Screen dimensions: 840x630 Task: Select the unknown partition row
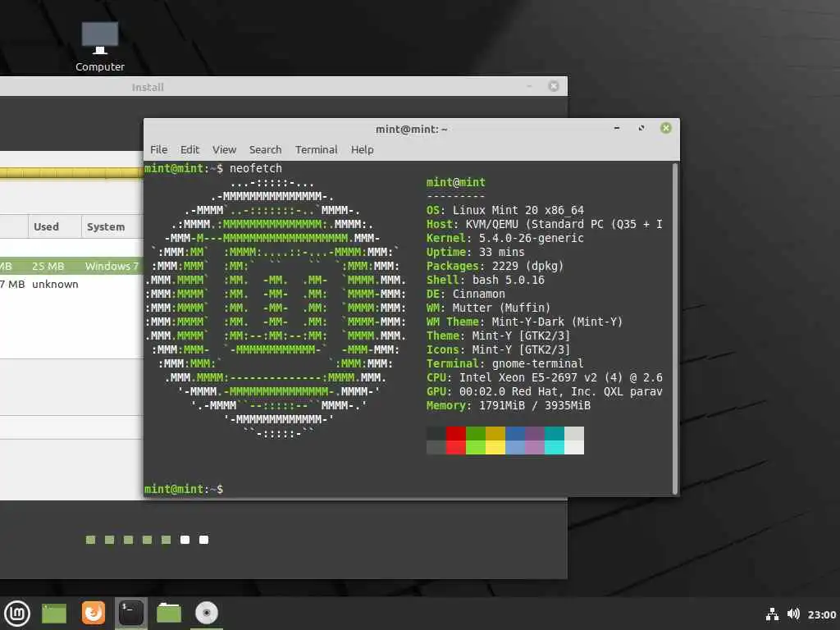71,284
